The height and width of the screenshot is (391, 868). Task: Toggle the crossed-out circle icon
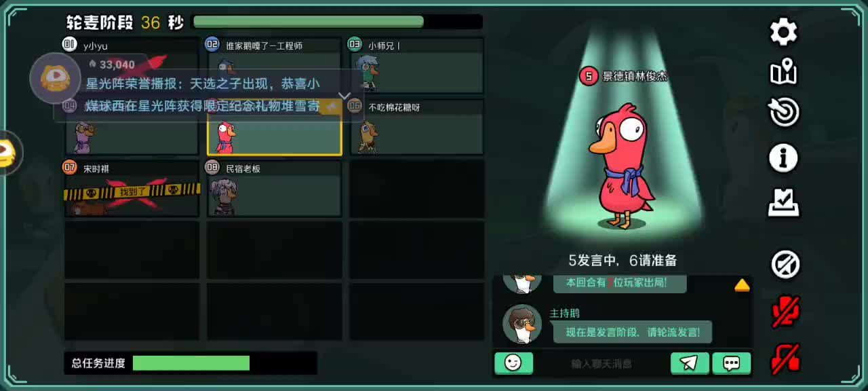pyautogui.click(x=786, y=264)
